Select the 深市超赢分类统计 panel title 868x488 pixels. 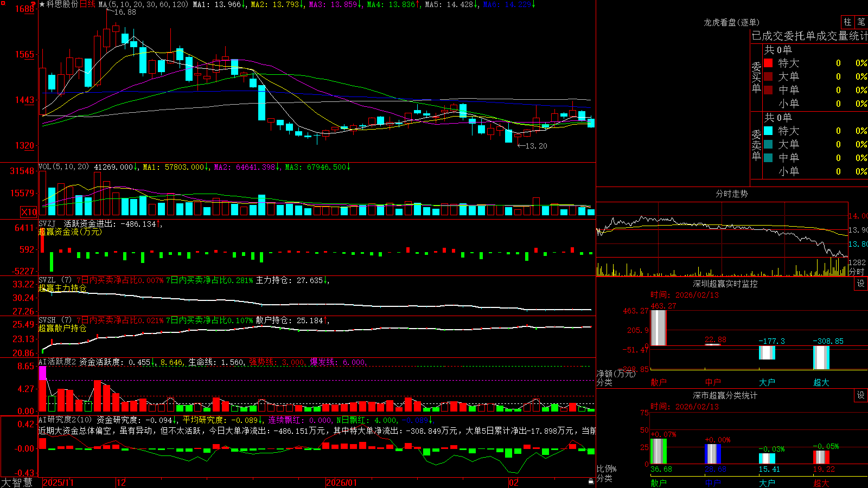pyautogui.click(x=725, y=395)
